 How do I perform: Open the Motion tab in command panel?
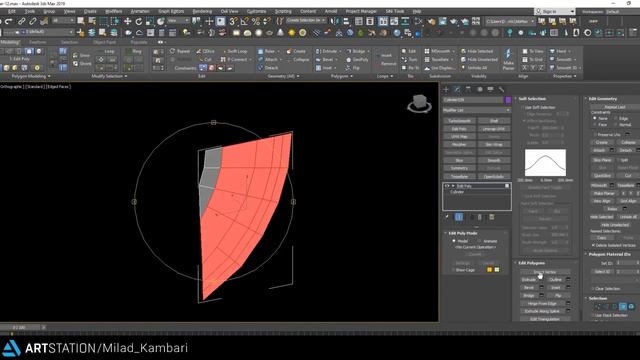tap(479, 89)
